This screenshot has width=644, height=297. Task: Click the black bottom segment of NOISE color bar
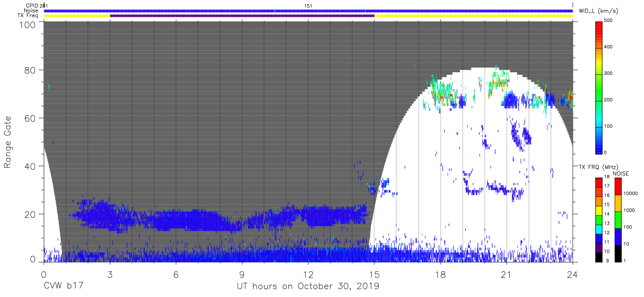[x=618, y=254]
